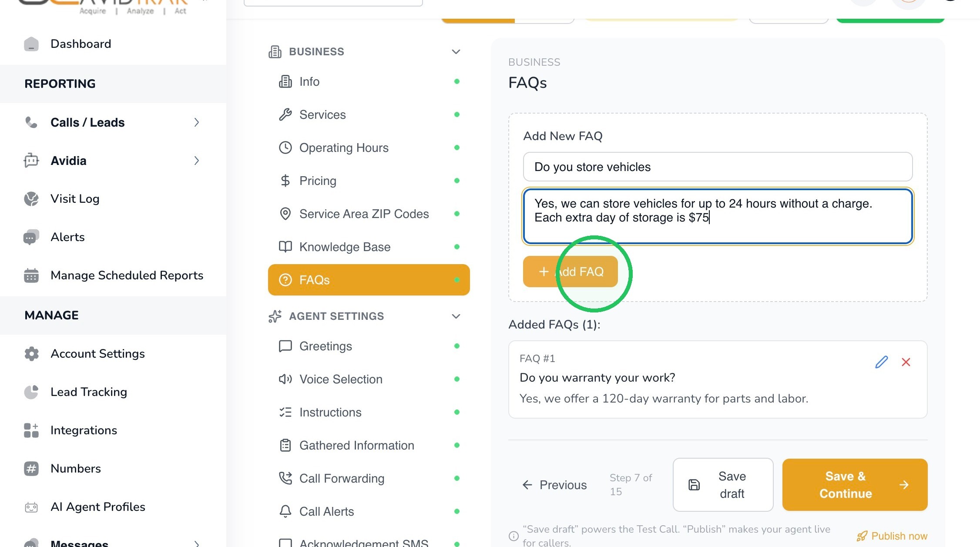This screenshot has height=547, width=980.
Task: Open the Greetings settings
Action: (369, 346)
